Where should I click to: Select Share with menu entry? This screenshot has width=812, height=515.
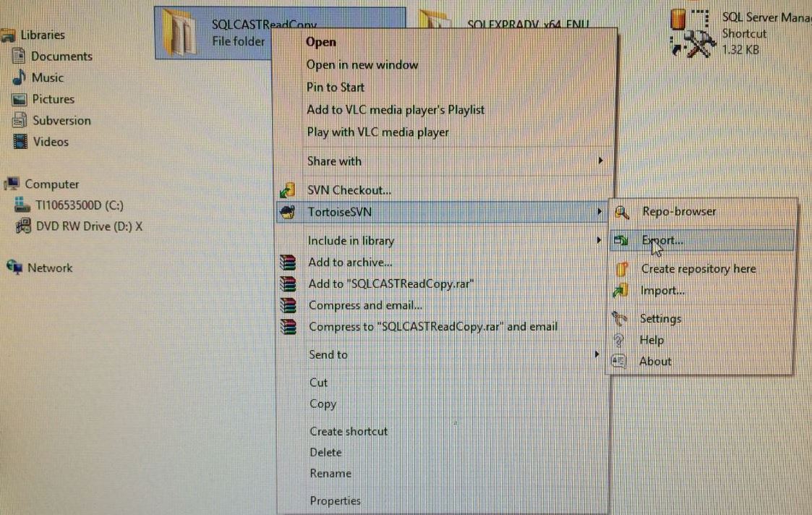[x=335, y=161]
